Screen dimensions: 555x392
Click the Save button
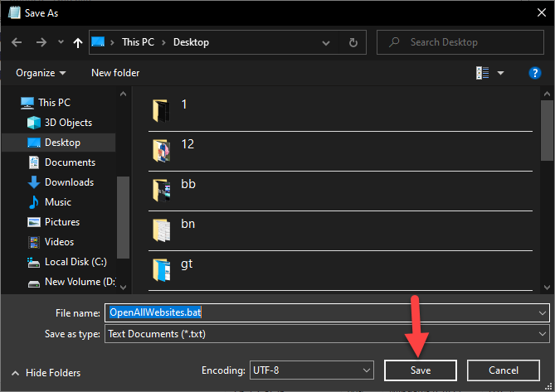(421, 370)
